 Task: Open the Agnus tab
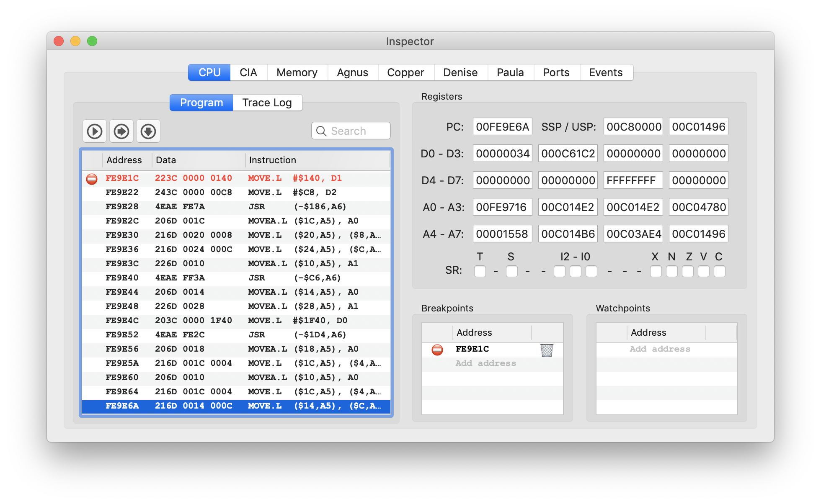click(x=353, y=72)
